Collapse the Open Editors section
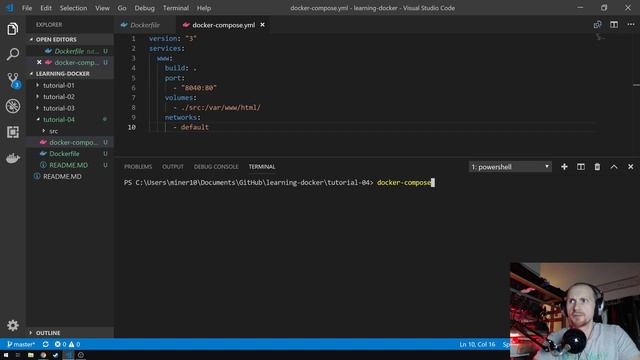 [70, 39]
